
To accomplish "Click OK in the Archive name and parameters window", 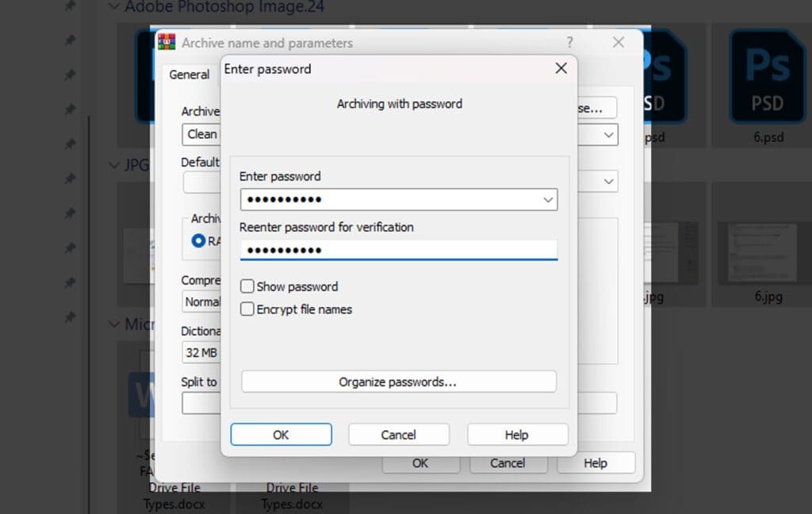I will 420,462.
